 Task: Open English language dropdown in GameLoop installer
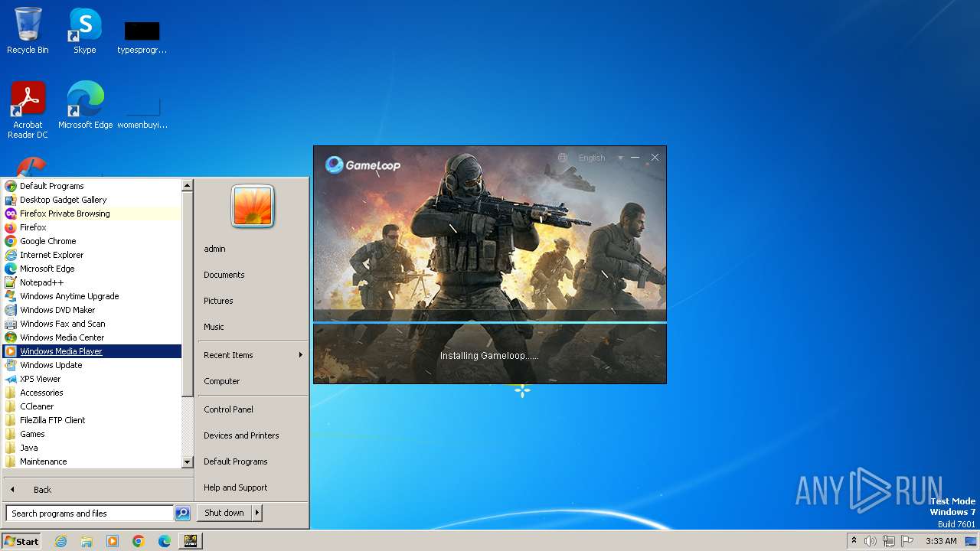(600, 158)
